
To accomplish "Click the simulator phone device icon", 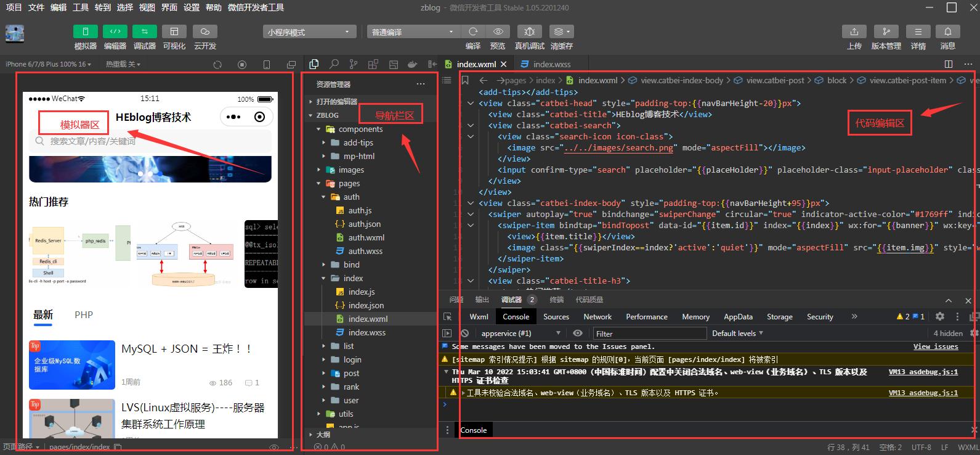I will (x=267, y=65).
